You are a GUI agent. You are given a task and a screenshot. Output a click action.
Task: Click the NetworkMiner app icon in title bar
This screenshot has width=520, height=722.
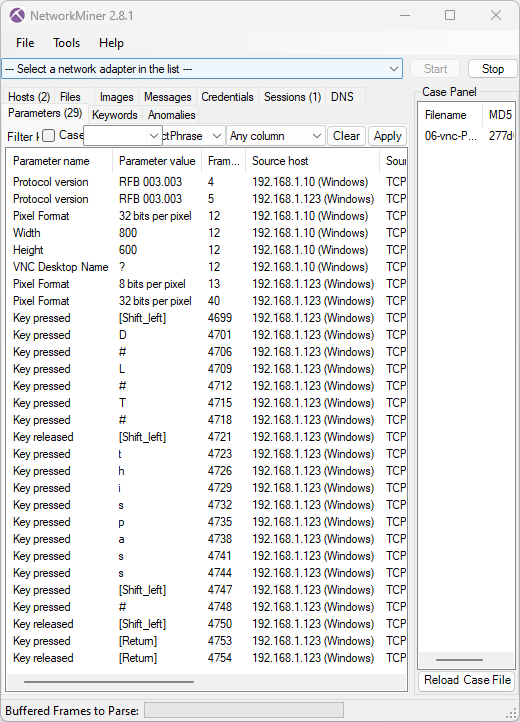coord(17,16)
